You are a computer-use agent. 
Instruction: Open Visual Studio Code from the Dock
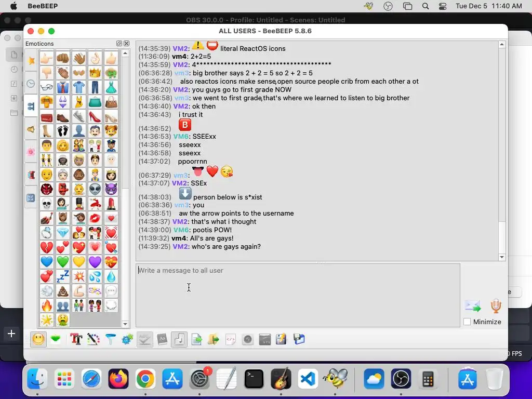(308, 379)
